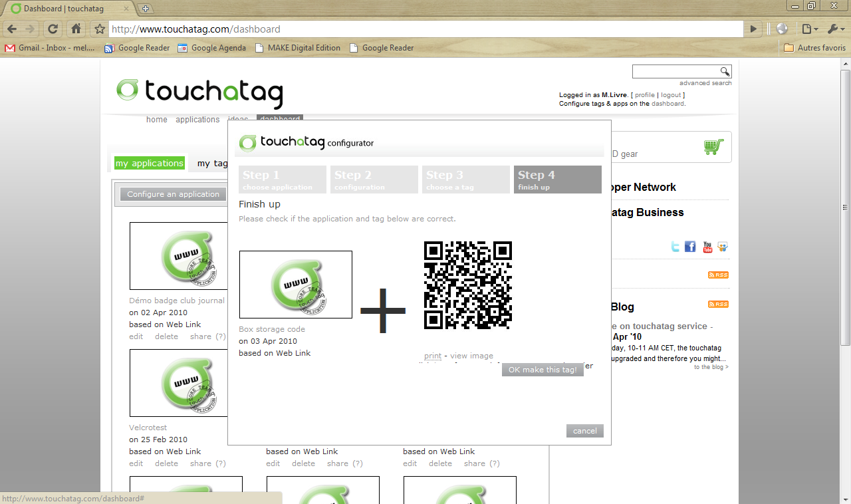
Task: Open the profile link
Action: pos(645,95)
